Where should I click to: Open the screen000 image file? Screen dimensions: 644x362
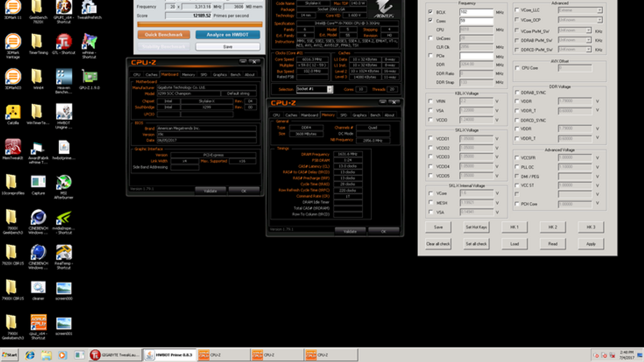[64, 291]
